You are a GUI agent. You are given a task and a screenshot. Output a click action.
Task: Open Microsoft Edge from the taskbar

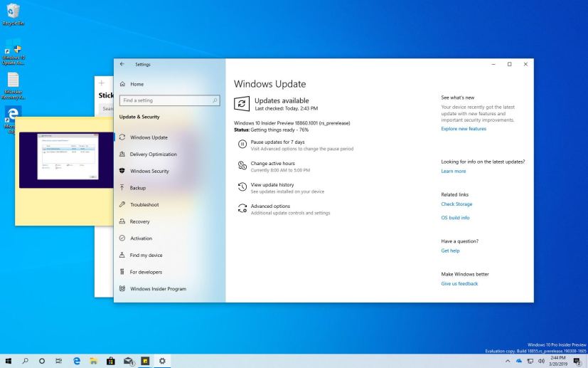pos(77,361)
